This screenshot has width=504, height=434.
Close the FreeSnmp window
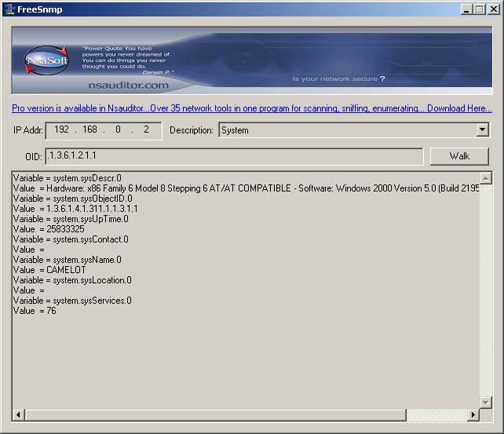(x=493, y=9)
